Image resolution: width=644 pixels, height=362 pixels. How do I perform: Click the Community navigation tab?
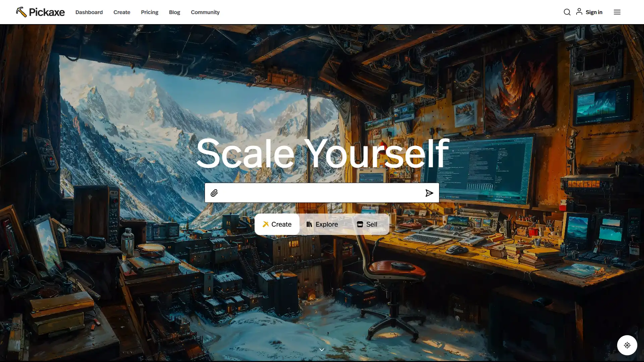[205, 12]
